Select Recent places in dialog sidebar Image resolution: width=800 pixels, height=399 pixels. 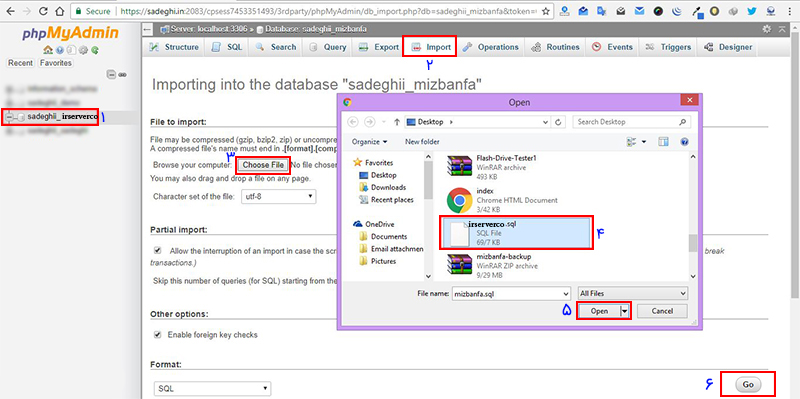click(392, 200)
